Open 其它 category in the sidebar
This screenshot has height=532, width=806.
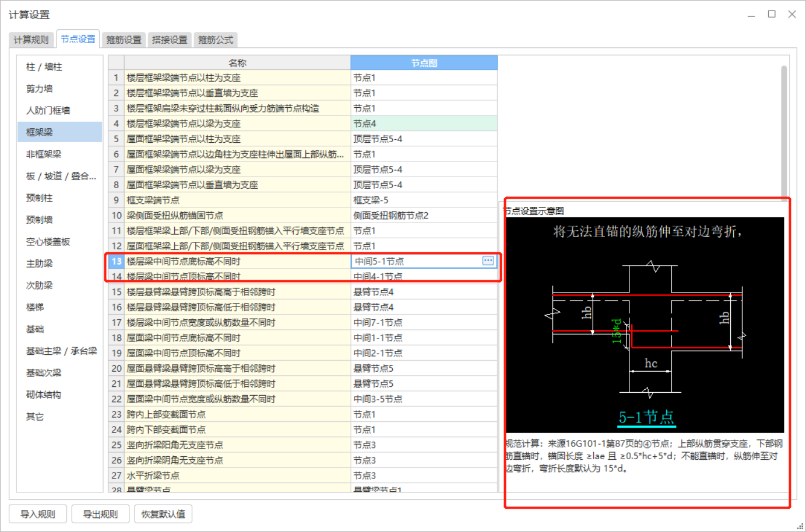pos(59,417)
